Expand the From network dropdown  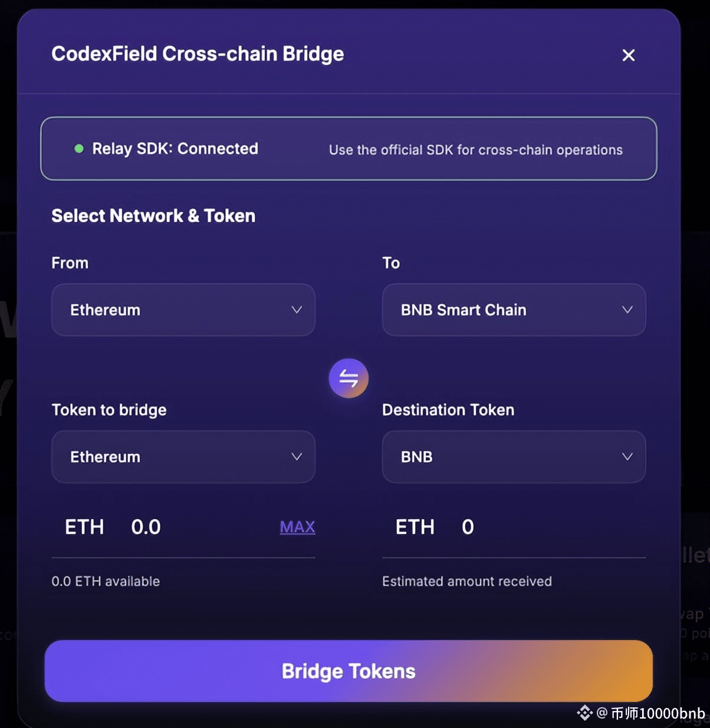pos(183,310)
